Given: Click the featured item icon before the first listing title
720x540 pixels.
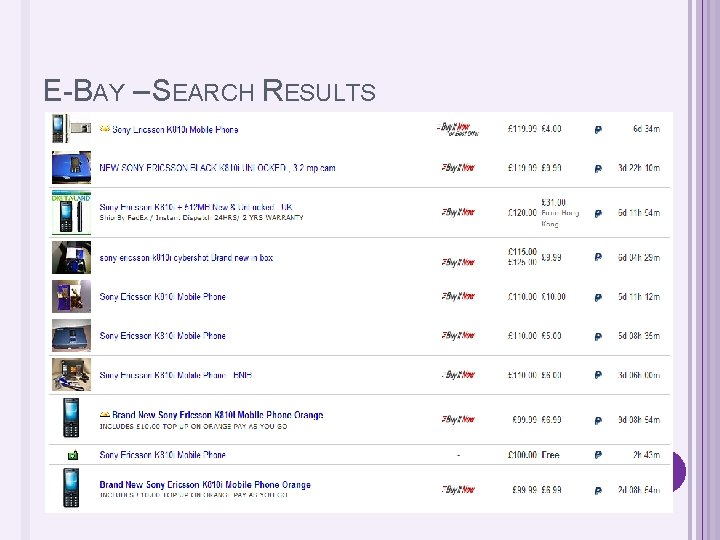Looking at the screenshot, I should tap(105, 129).
